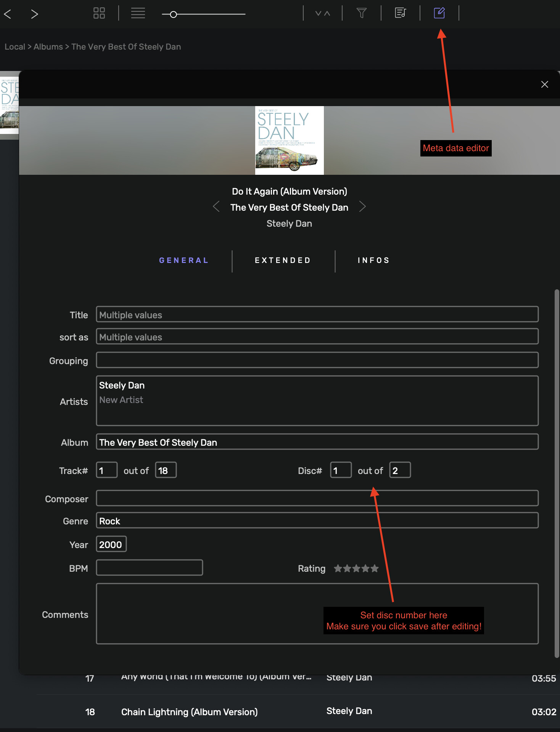Click the Steely Dan album cover thumbnail
Screen dimensions: 560x732
click(290, 140)
